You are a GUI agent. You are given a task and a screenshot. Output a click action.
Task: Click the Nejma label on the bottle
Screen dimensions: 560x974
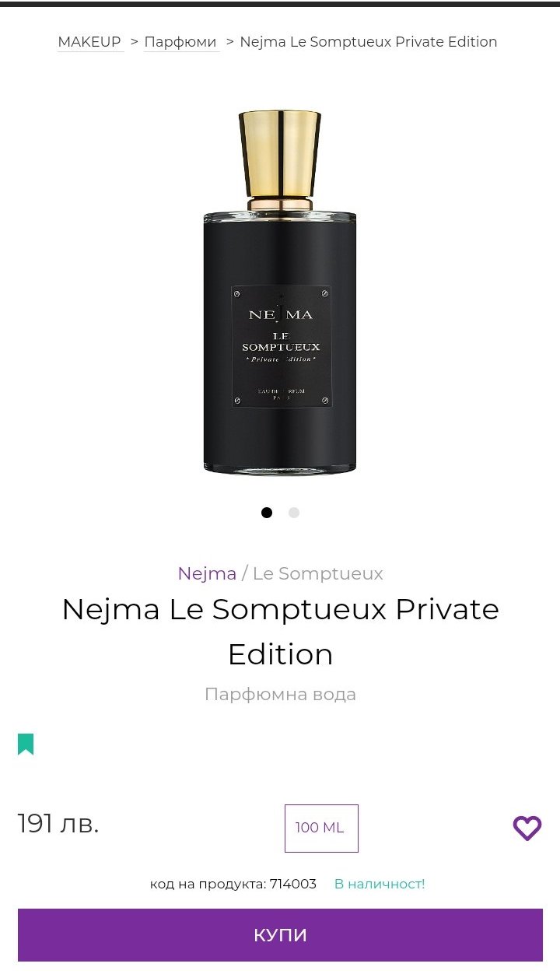[281, 346]
